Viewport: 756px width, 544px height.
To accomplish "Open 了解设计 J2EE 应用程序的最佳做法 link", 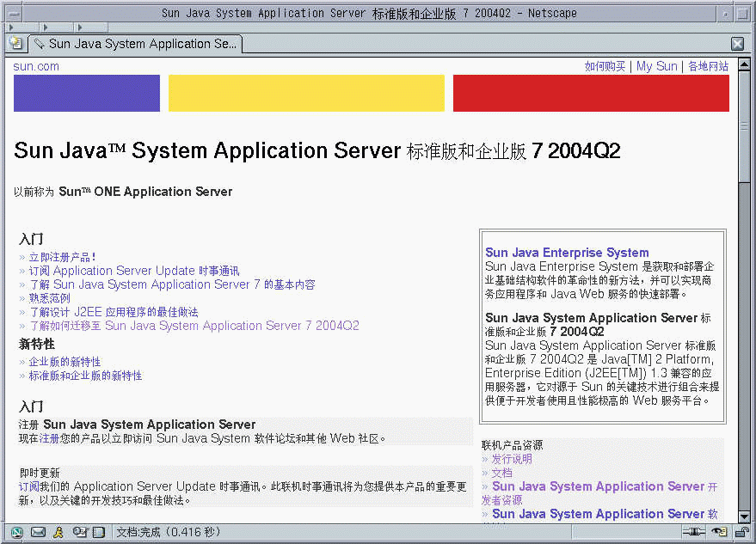I will point(114,312).
